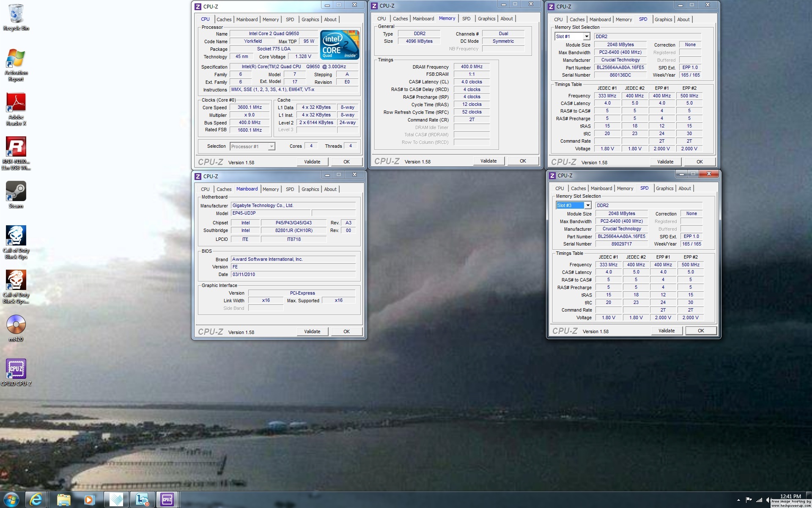Click OK in the Slot #3 SPD window
Image resolution: width=812 pixels, height=508 pixels.
701,331
